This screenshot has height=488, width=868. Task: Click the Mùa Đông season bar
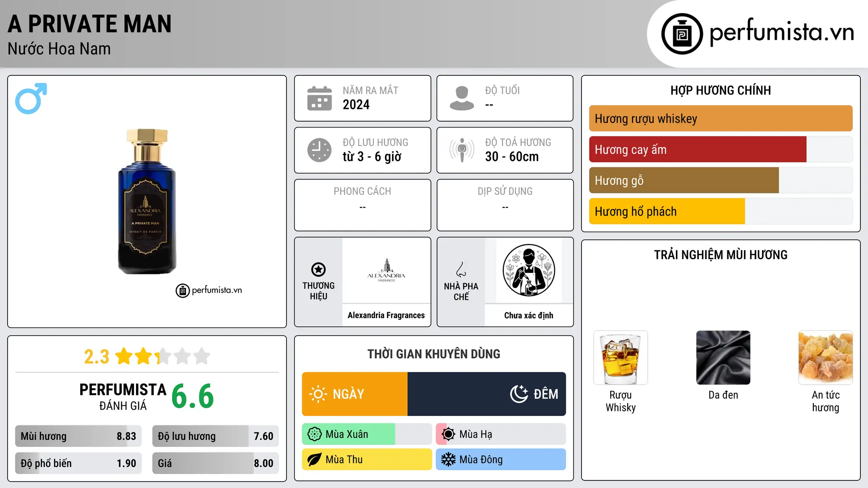click(501, 460)
